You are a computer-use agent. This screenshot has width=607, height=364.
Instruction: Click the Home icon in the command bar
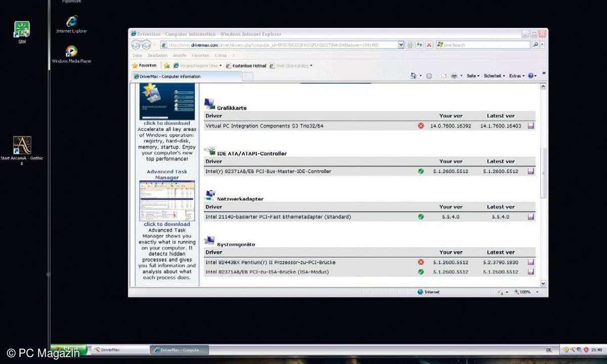(x=413, y=76)
